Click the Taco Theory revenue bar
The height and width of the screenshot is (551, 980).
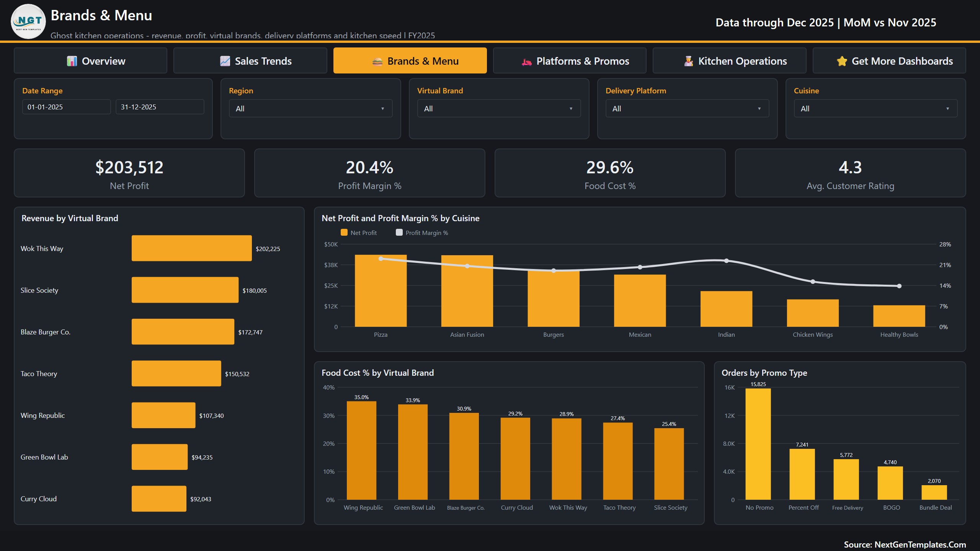point(176,373)
